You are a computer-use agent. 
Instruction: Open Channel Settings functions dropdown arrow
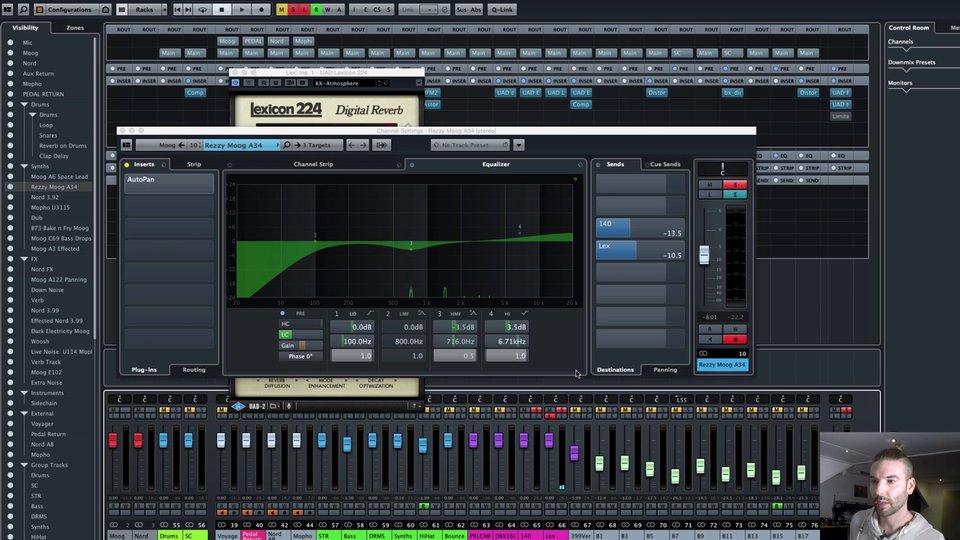click(x=519, y=145)
